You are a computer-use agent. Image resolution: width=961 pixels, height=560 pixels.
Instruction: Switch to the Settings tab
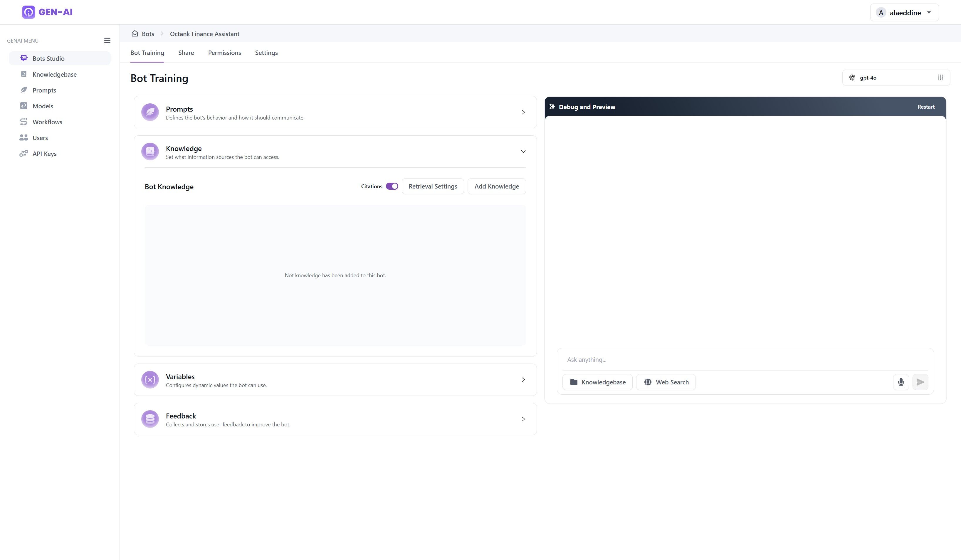pyautogui.click(x=266, y=53)
